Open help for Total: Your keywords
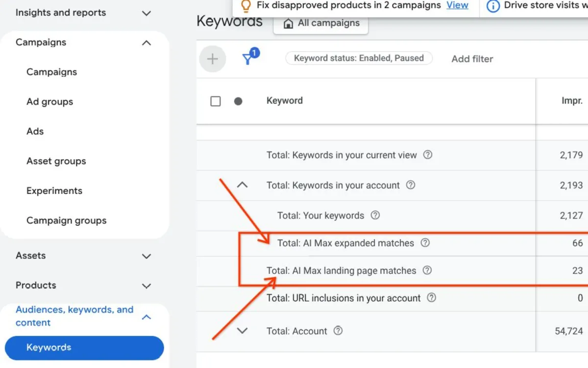Image resolution: width=588 pixels, height=368 pixels. pyautogui.click(x=375, y=215)
